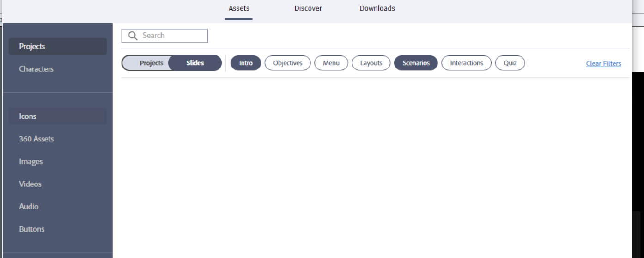Open the Discover tab
Viewport: 644px width, 258px height.
(308, 8)
